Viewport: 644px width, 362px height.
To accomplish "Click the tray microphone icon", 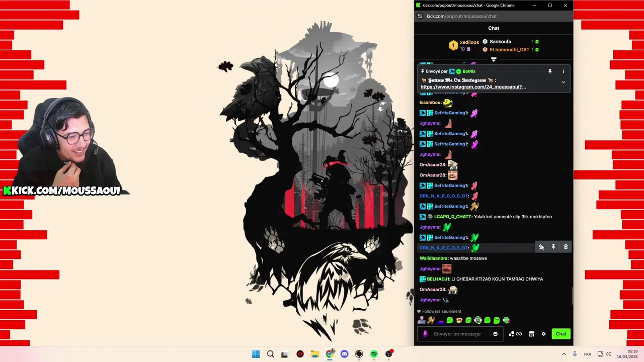I will click(575, 354).
